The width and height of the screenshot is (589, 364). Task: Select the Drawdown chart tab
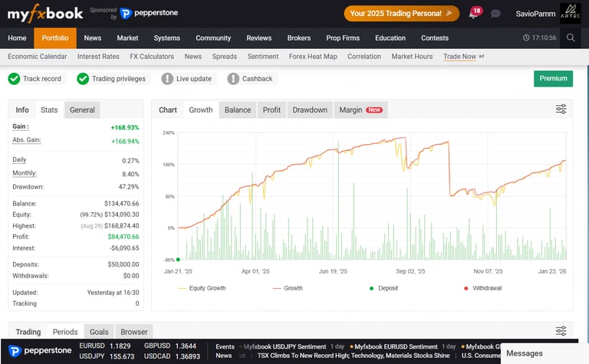coord(310,110)
